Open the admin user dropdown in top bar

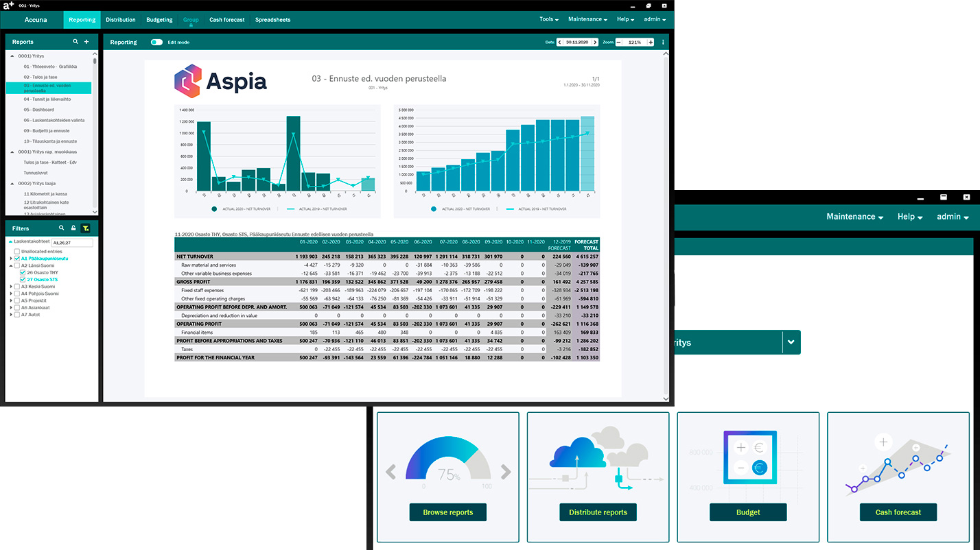655,19
